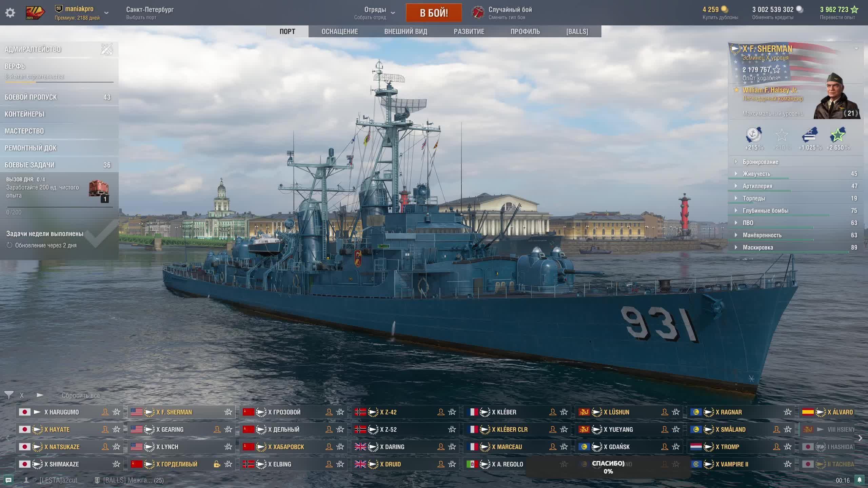The image size is (868, 488).
Task: Switch to the РАЗВИТИЕ tab
Action: point(469,32)
